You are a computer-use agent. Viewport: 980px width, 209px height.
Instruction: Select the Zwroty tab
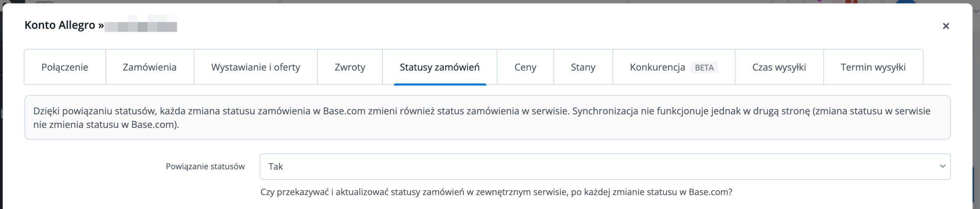coord(350,67)
